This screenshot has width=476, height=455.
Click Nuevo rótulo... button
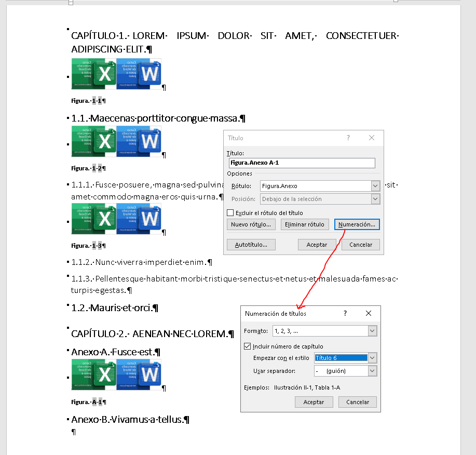pos(251,224)
